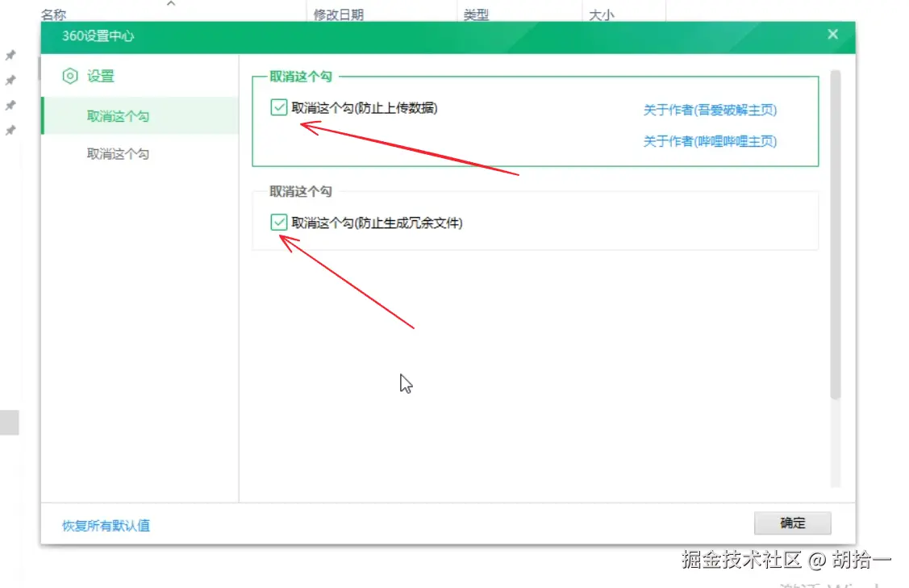Sort by 修改日期 column in file explorer
Viewport: 909px width, 588px height.
tap(339, 15)
